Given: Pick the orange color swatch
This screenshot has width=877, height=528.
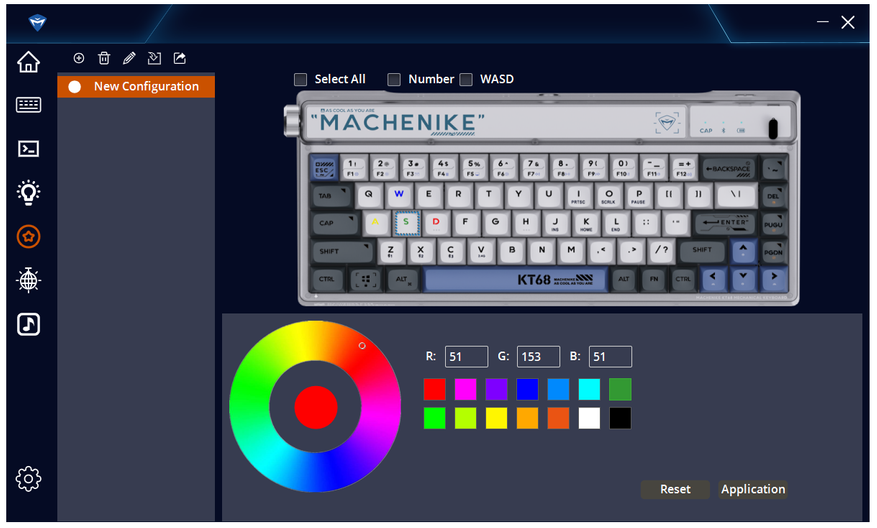Looking at the screenshot, I should [x=527, y=418].
